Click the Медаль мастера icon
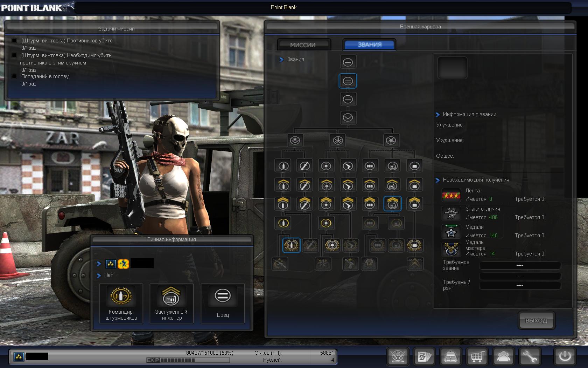The width and height of the screenshot is (588, 368). tap(451, 250)
